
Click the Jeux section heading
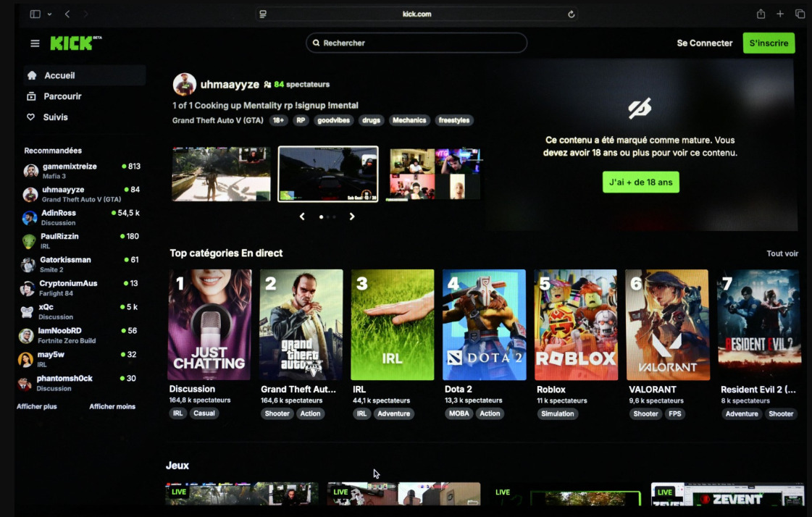click(x=177, y=466)
